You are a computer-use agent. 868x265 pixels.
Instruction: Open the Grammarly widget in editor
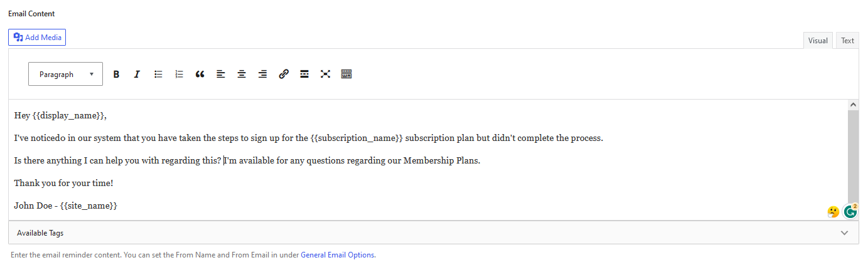tap(850, 211)
